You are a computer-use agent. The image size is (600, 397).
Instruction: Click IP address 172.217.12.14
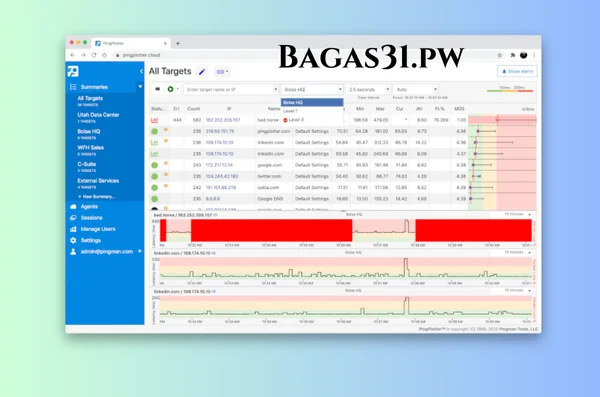tap(219, 165)
